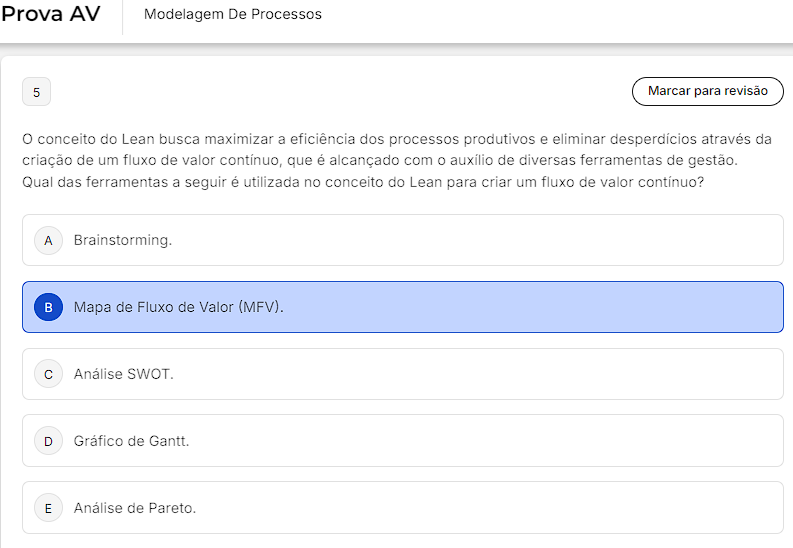Click the sentence starting 'Qual das ferramentas'
The image size is (793, 548).
pos(362,182)
